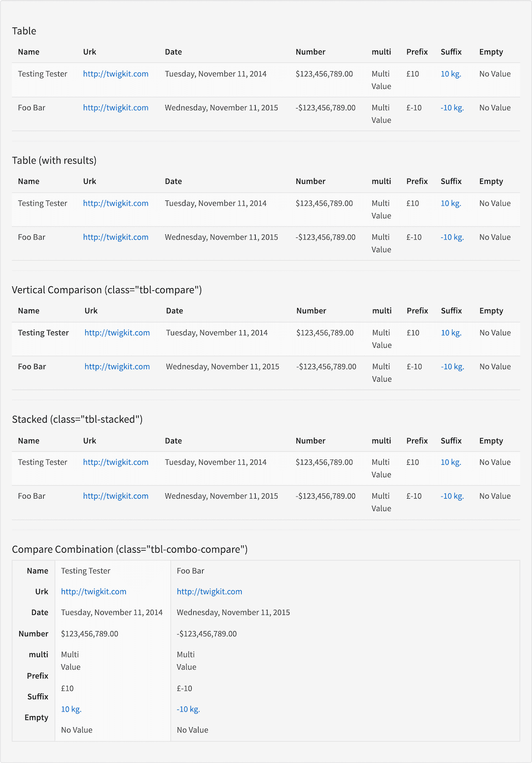532x763 pixels.
Task: Select 10 kg. link in Table with results
Action: point(451,203)
